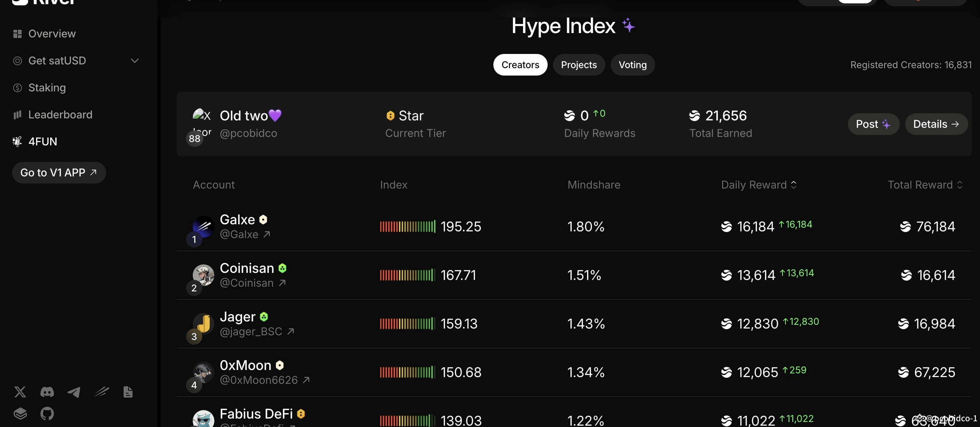Image resolution: width=980 pixels, height=427 pixels.
Task: Click the Index column header
Action: tap(394, 185)
